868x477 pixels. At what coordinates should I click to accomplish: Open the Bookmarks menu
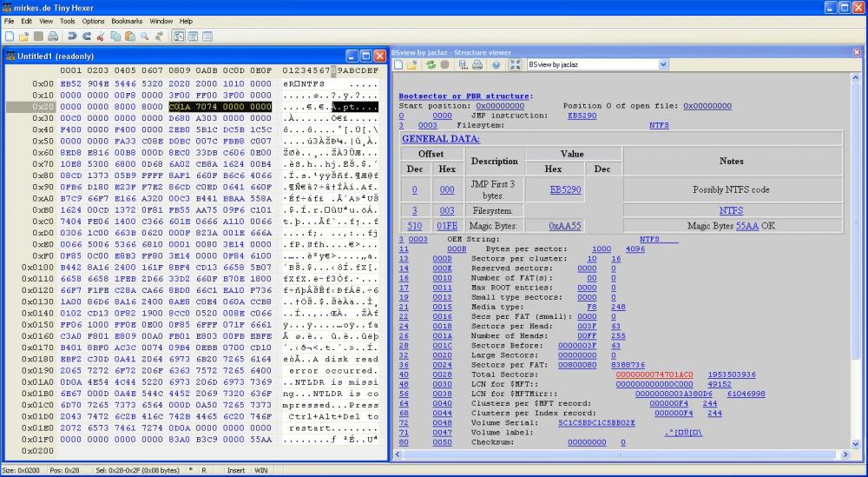(127, 21)
